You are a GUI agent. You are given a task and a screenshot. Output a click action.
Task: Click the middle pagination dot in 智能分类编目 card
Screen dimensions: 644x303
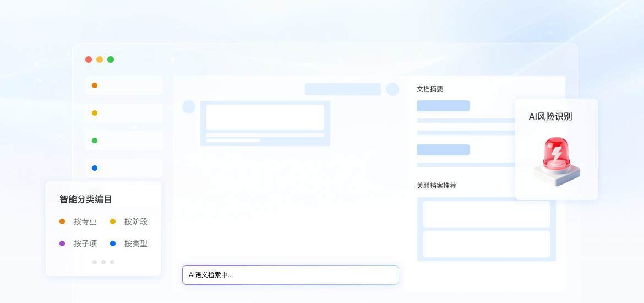pos(103,262)
